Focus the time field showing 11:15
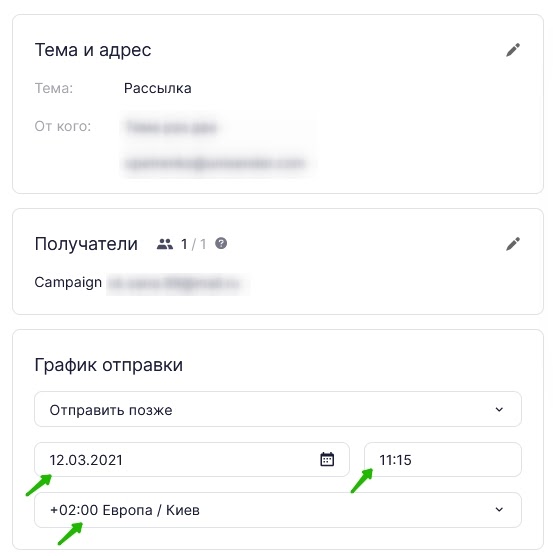553x556 pixels. pos(443,460)
